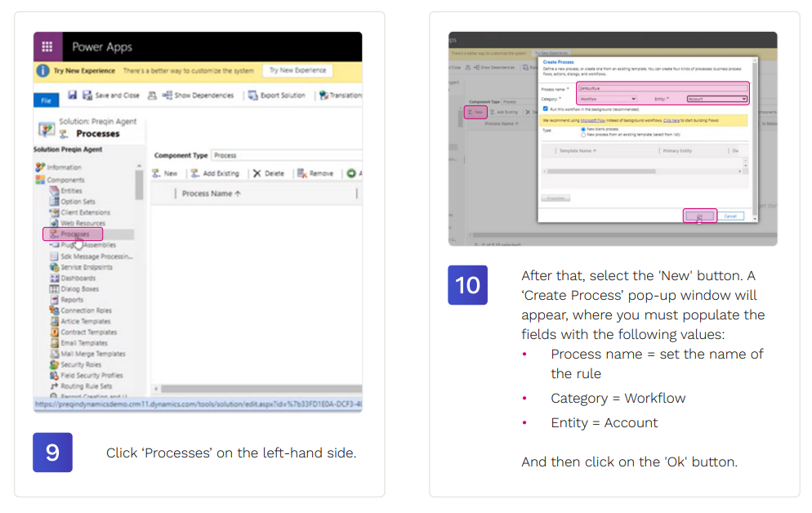Click the Component Type Process field
The height and width of the screenshot is (513, 812).
coord(287,155)
